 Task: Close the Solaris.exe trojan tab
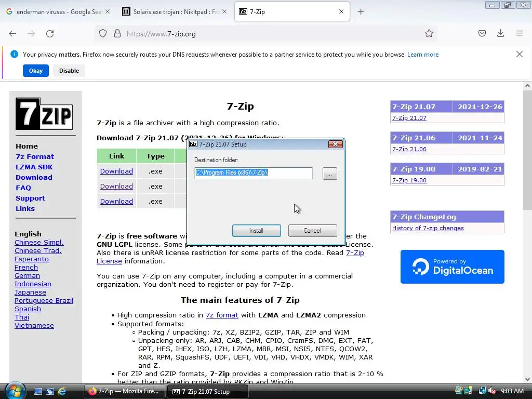[224, 11]
